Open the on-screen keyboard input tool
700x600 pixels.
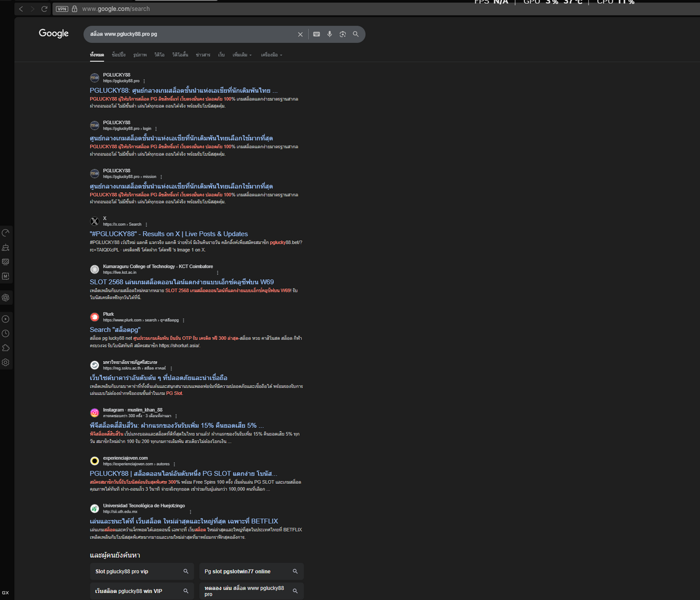(316, 34)
